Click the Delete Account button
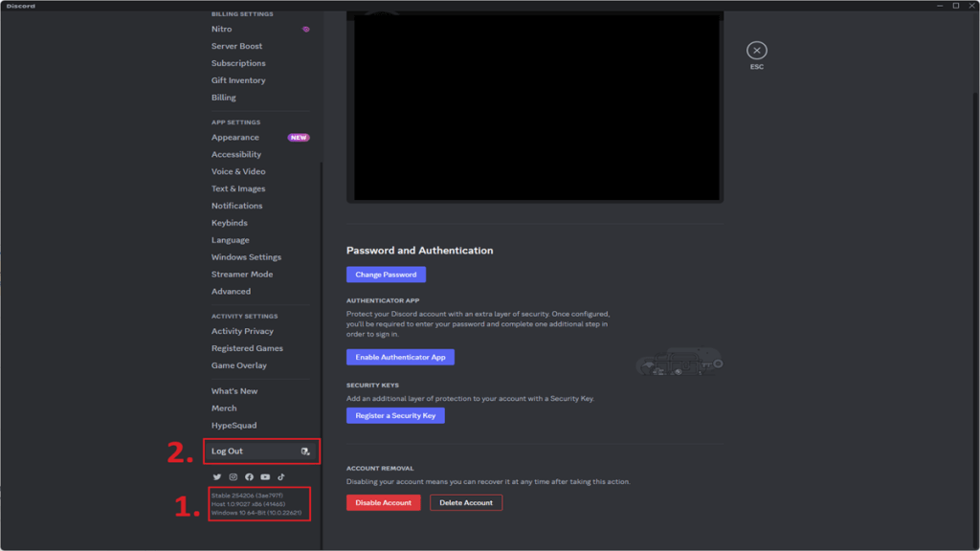 coord(466,502)
